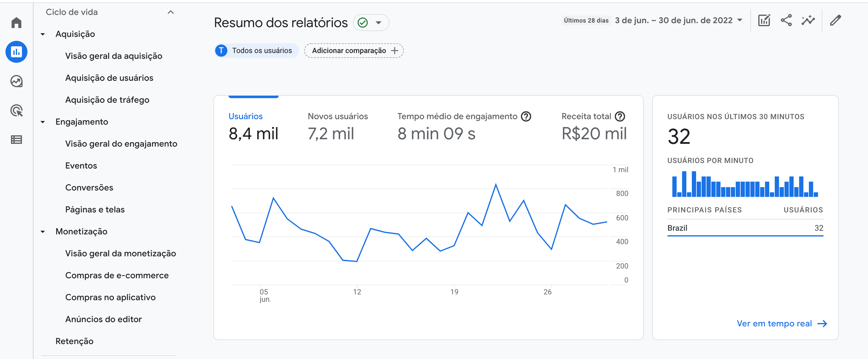Open Aquisição de tráfego report
This screenshot has height=359, width=868.
(107, 99)
